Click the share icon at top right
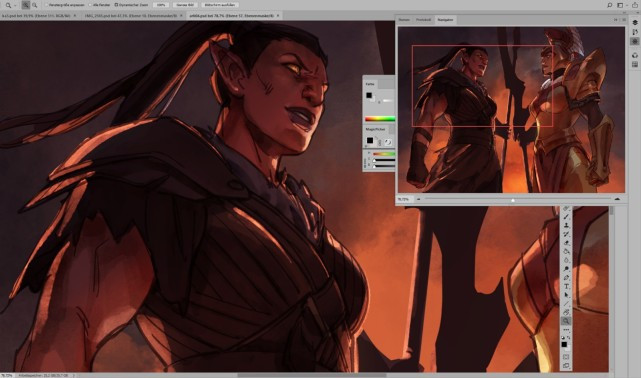Screen dimensions: 641x378 [635, 5]
